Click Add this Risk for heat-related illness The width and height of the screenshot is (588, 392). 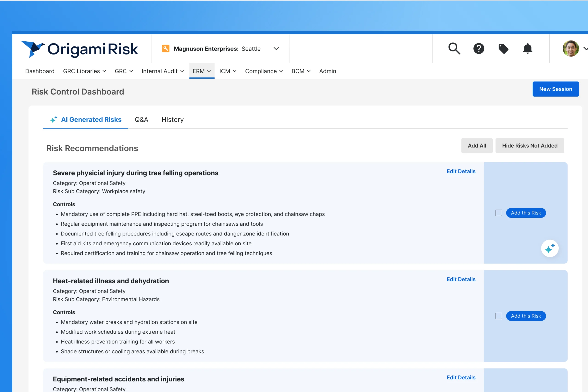[526, 316]
